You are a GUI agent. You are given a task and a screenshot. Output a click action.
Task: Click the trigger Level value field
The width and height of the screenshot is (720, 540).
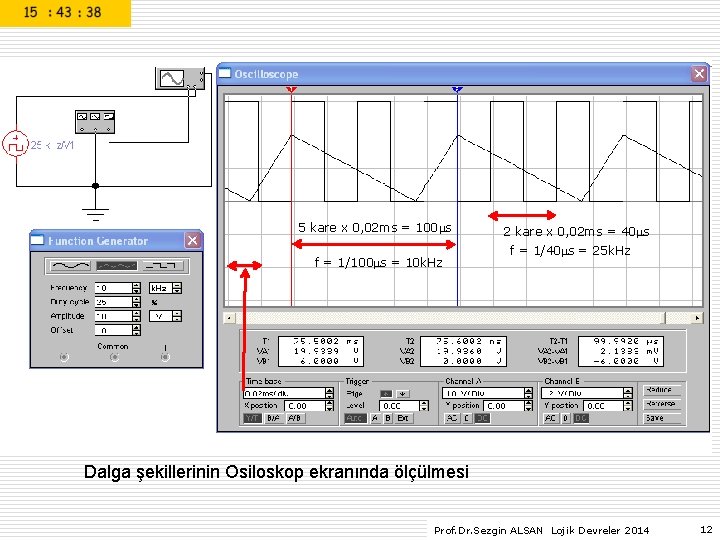point(399,405)
